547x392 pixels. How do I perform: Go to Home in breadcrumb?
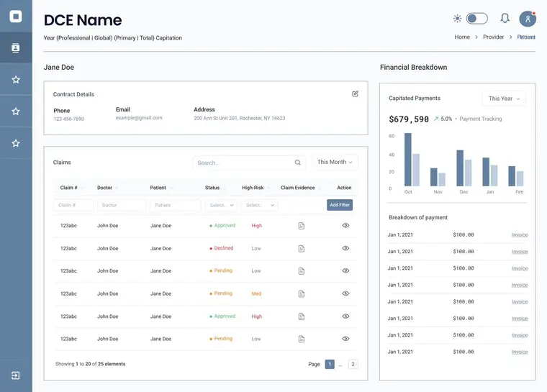tap(462, 37)
